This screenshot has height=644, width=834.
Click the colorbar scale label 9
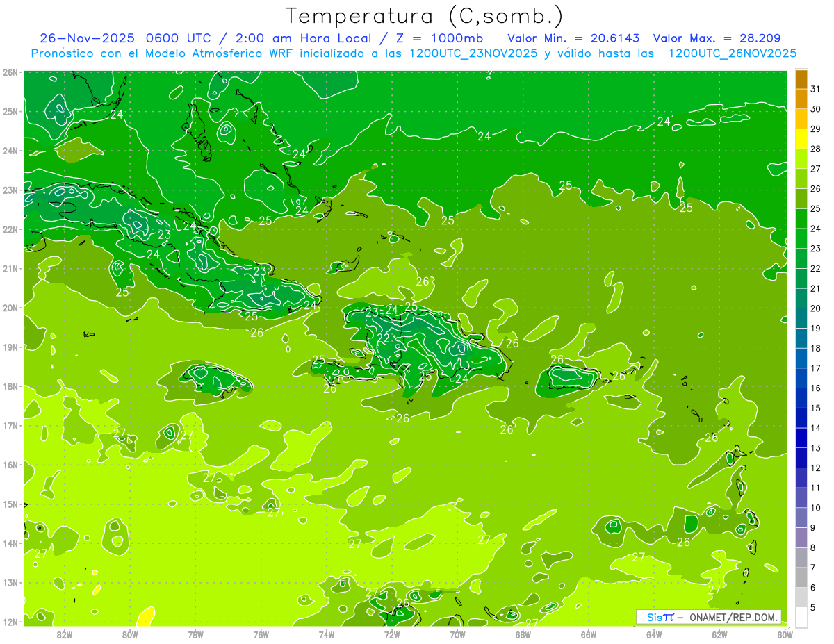pos(812,528)
